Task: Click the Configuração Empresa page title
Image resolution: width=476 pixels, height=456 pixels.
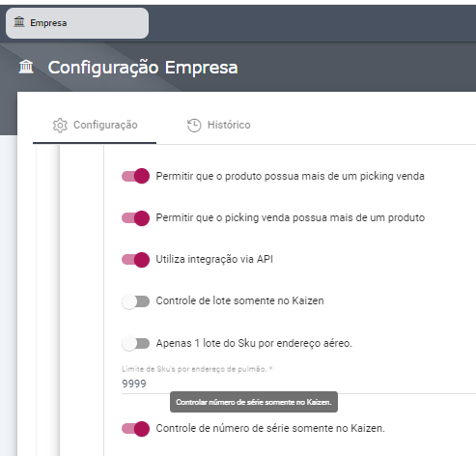Action: [143, 68]
